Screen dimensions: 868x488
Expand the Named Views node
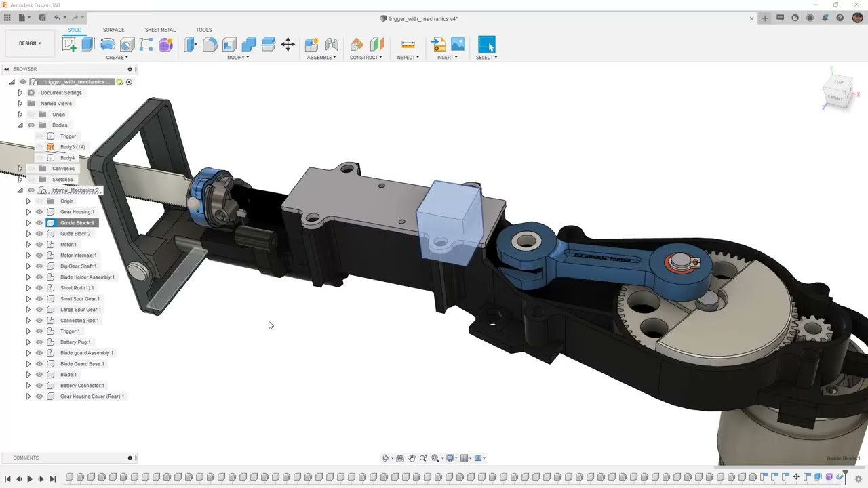click(x=20, y=104)
